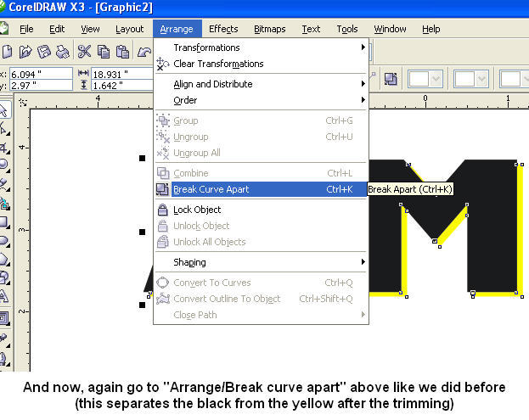Click the x position field 6.094
The image size is (529, 420).
(41, 74)
